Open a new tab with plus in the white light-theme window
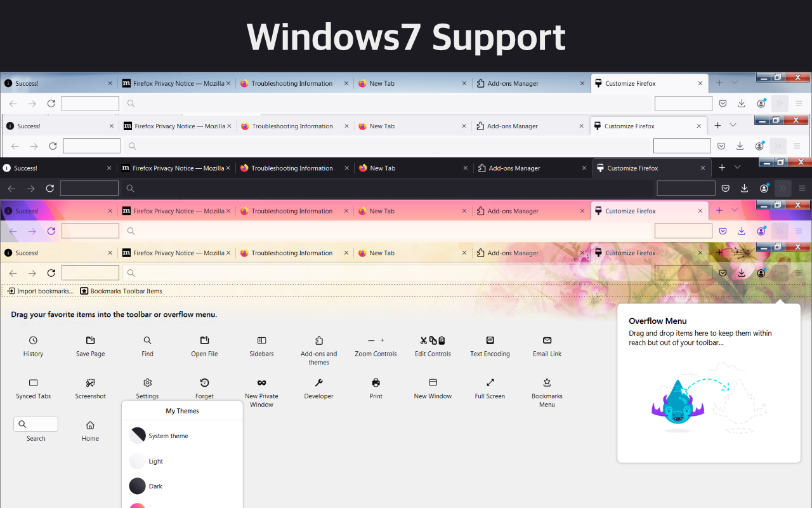 coord(717,126)
